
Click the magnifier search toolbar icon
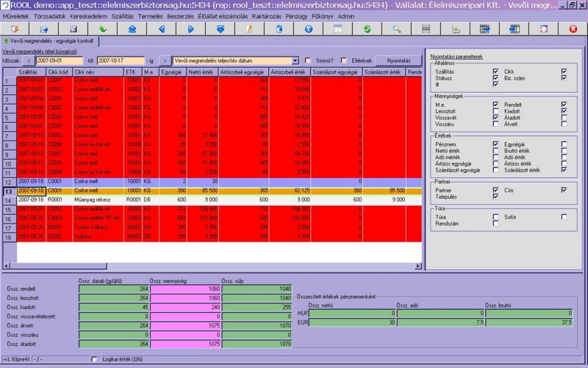[396, 29]
